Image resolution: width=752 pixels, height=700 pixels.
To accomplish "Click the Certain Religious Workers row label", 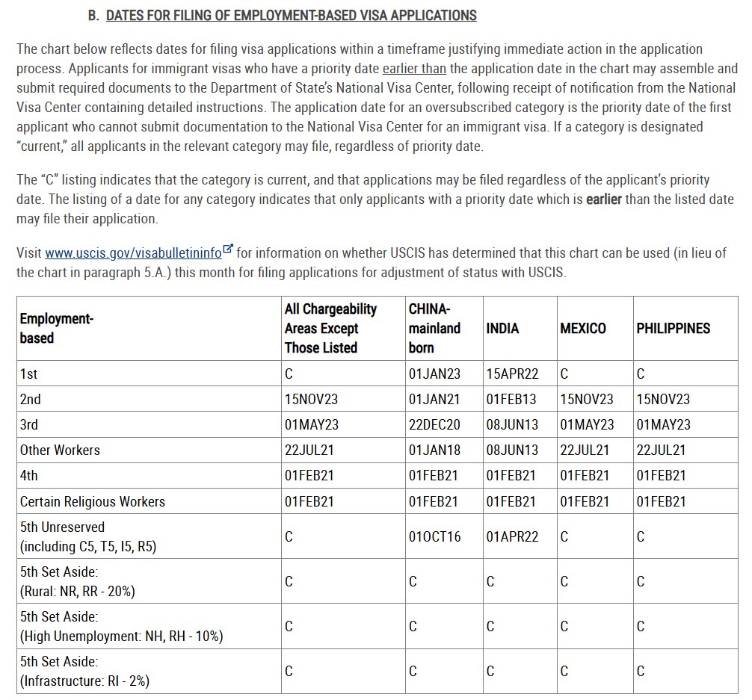I will click(x=93, y=501).
